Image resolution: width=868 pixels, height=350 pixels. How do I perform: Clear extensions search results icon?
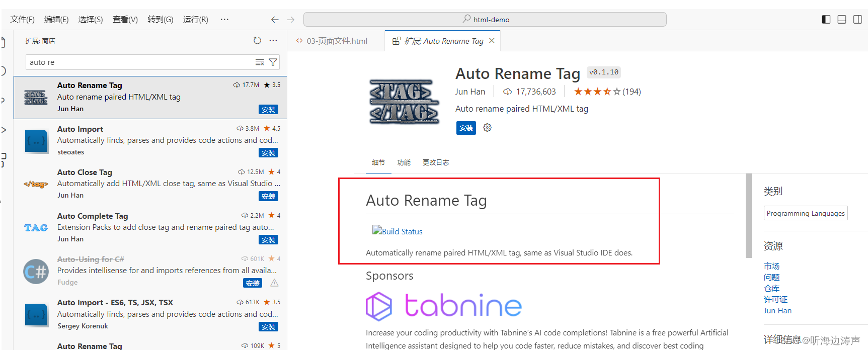click(x=260, y=62)
